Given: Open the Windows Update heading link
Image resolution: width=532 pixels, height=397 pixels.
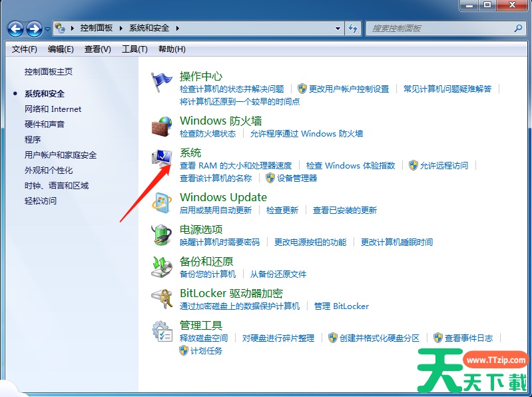Looking at the screenshot, I should [223, 197].
